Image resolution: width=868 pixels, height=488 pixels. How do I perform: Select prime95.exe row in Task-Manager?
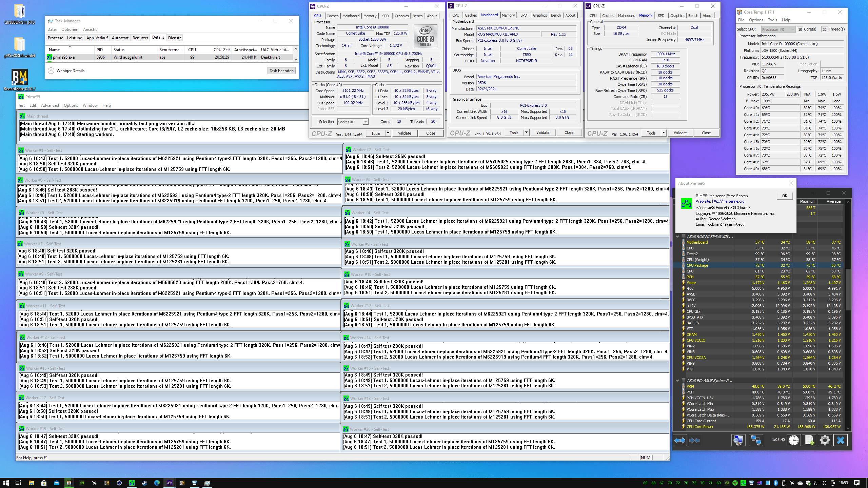click(x=170, y=57)
